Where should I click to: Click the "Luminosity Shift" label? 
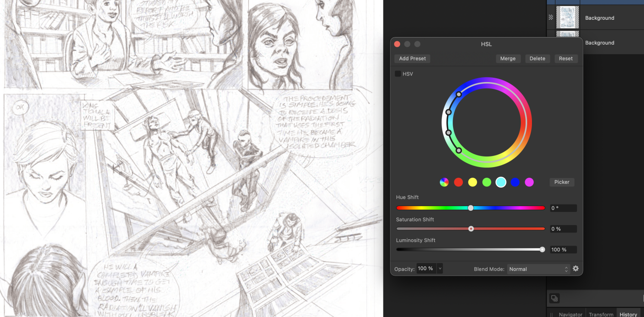point(416,241)
